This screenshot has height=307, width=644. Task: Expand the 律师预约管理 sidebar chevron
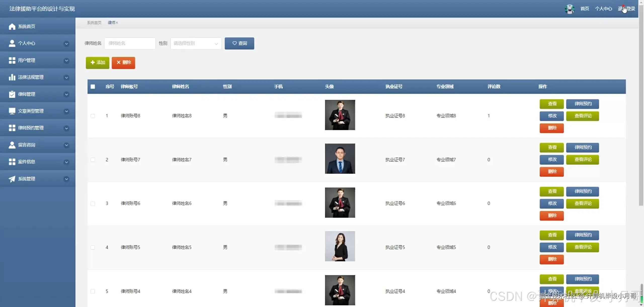[66, 128]
